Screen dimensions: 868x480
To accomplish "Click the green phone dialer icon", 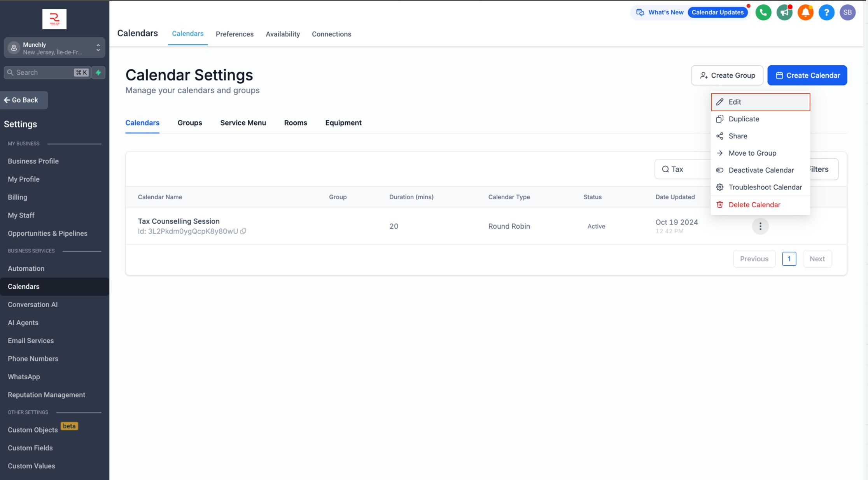I will click(x=763, y=12).
